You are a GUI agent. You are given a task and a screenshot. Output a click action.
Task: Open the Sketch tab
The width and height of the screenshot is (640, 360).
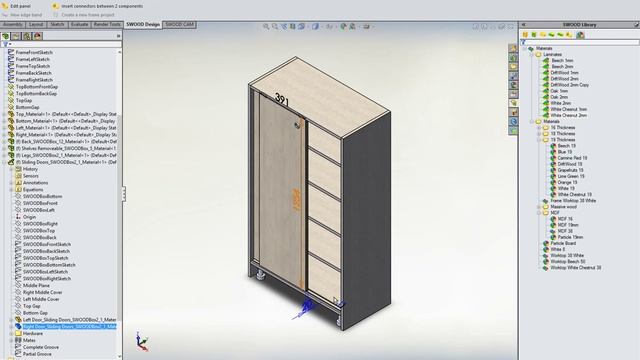[x=57, y=24]
